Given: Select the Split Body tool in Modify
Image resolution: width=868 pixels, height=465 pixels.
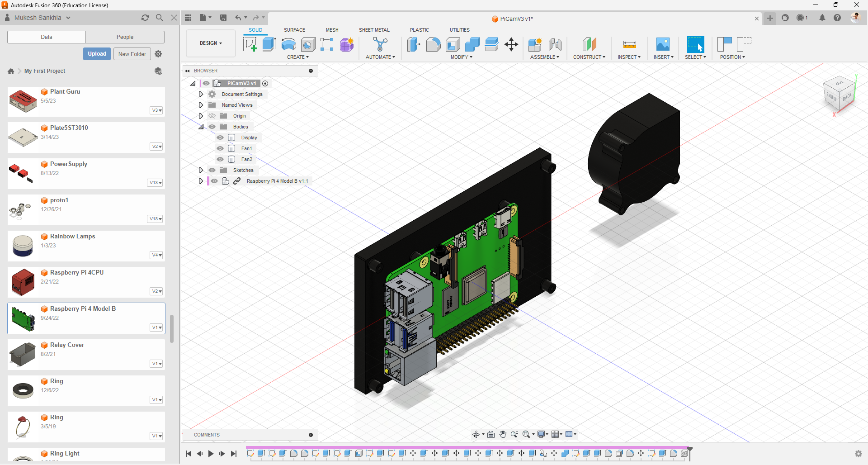Looking at the screenshot, I should pos(491,44).
